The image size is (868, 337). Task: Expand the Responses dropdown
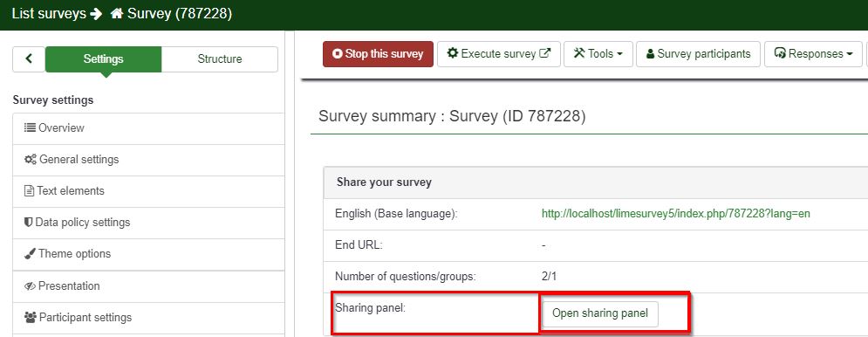813,54
